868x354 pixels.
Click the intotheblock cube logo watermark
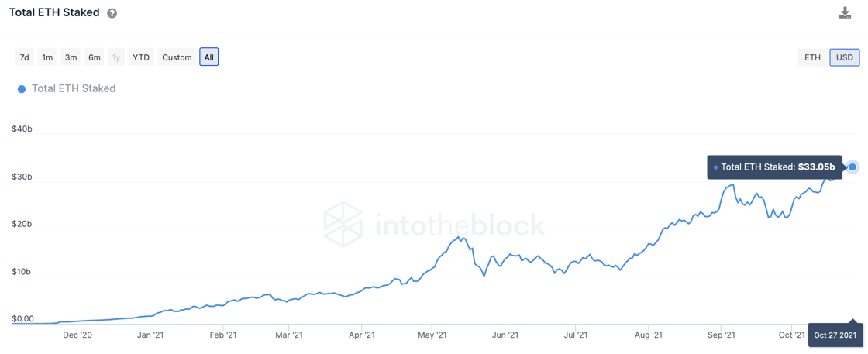(x=343, y=224)
